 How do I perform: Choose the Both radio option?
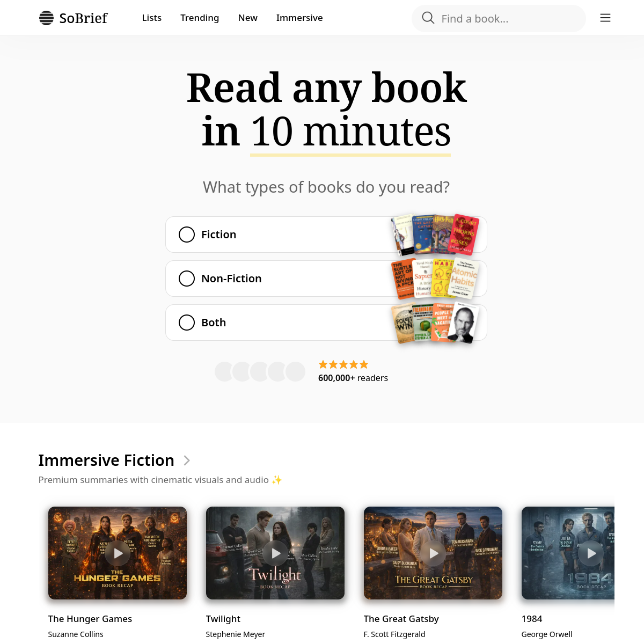(186, 323)
